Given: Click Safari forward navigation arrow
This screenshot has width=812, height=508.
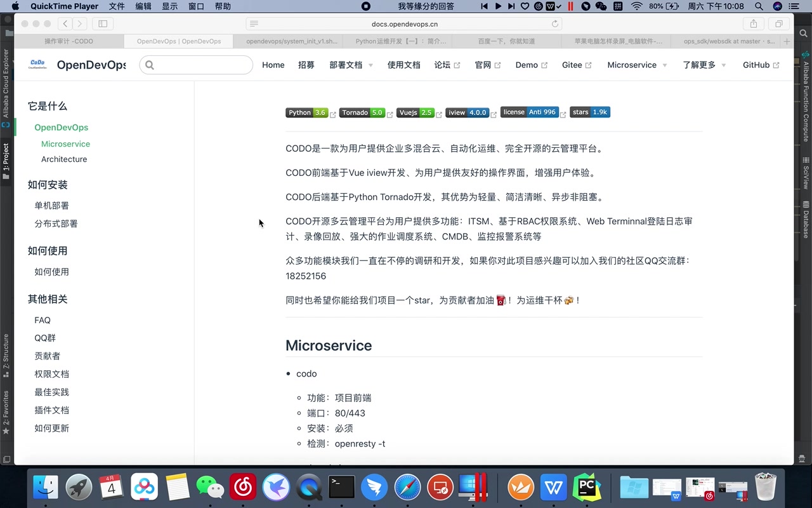Looking at the screenshot, I should pyautogui.click(x=80, y=23).
